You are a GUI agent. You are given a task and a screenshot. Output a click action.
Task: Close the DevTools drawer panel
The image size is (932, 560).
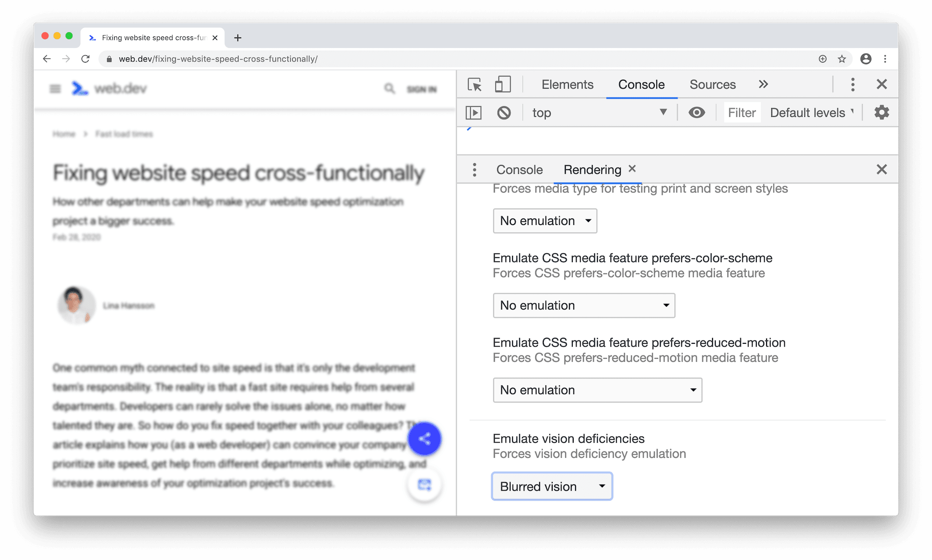pyautogui.click(x=881, y=169)
